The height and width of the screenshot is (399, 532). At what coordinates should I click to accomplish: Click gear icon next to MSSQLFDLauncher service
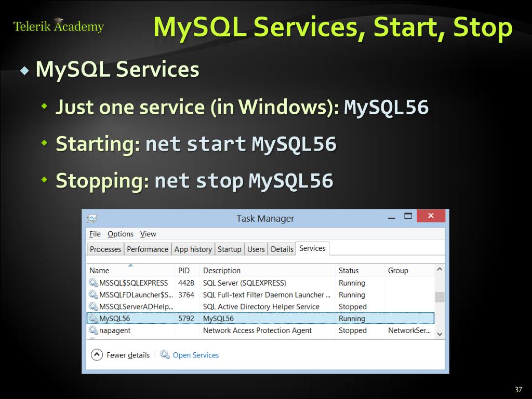click(94, 295)
